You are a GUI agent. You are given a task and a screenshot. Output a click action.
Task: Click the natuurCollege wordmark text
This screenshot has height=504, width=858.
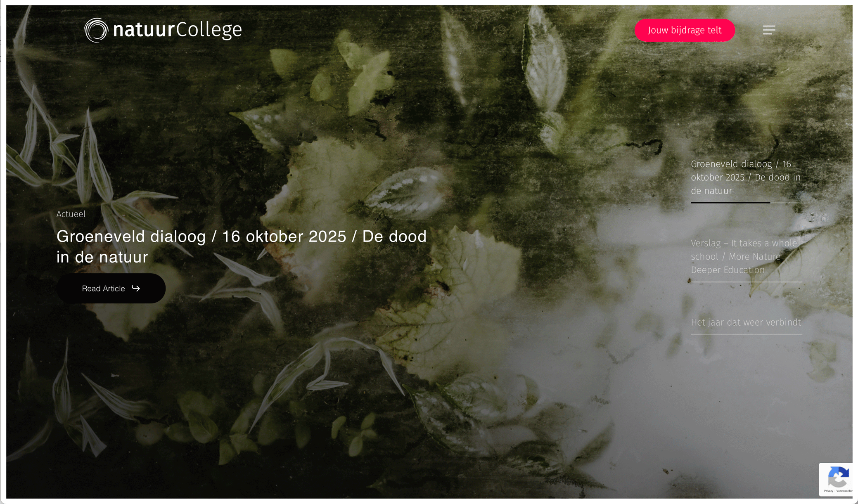coord(177,30)
